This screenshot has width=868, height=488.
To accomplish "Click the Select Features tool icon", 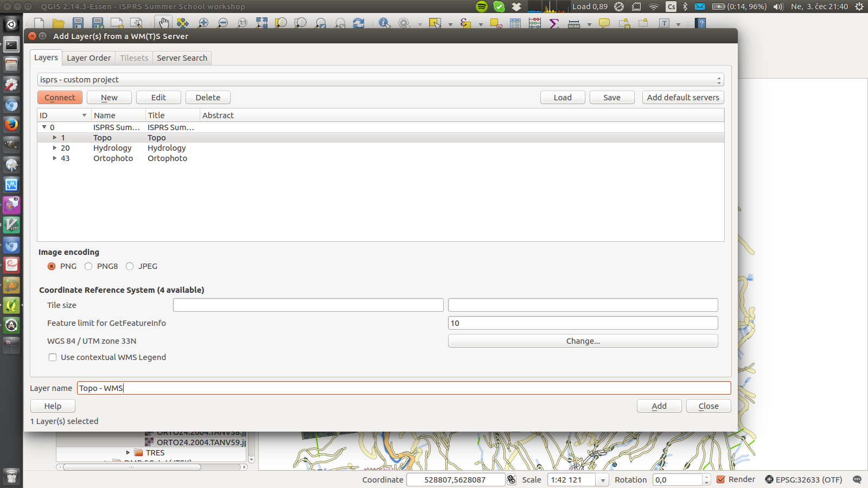I will coord(435,23).
